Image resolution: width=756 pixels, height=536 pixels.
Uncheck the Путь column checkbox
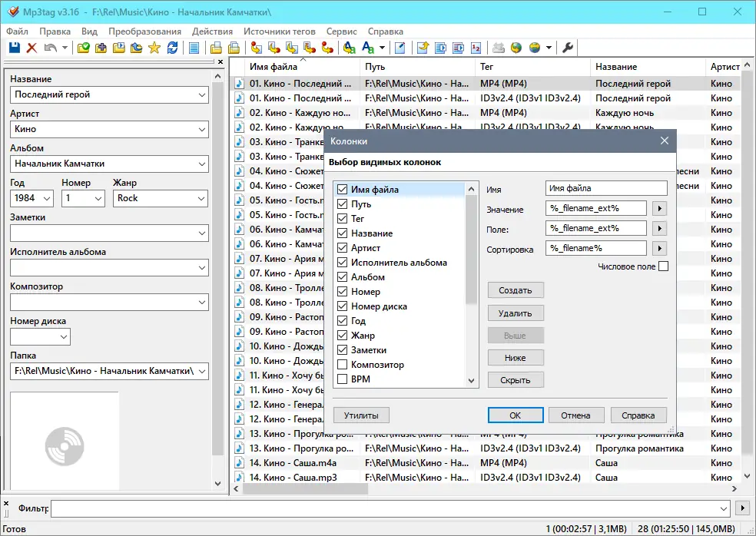343,204
